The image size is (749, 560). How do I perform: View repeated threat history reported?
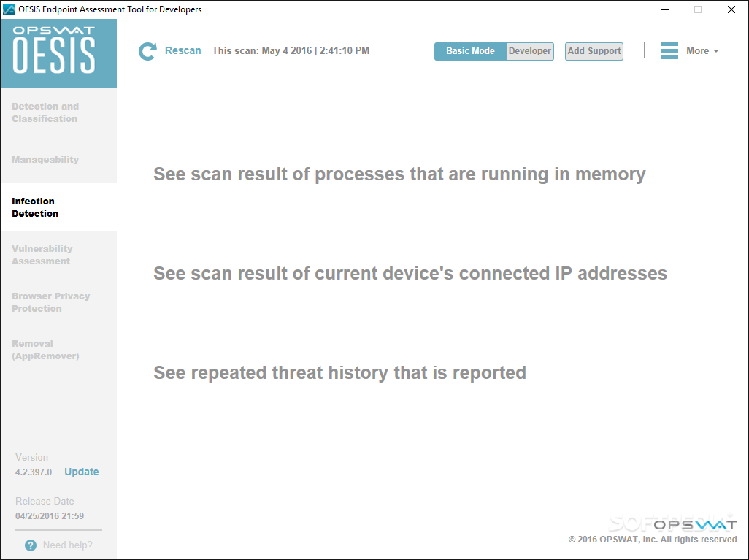point(339,372)
